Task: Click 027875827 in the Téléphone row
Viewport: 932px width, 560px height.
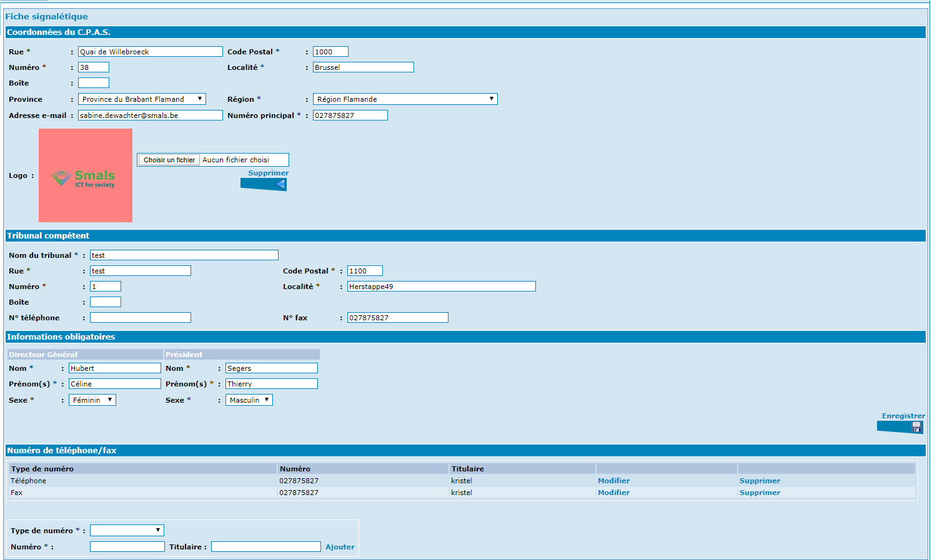Action: click(x=299, y=481)
